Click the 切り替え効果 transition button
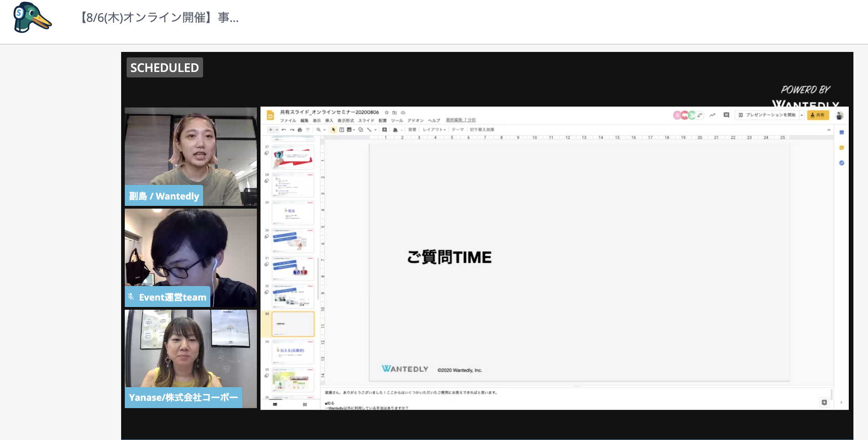 pos(482,130)
